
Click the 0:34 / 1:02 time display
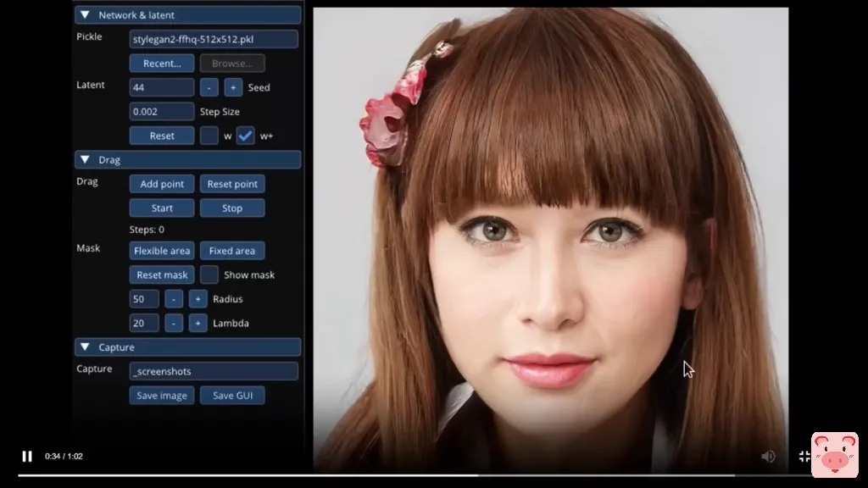(x=64, y=457)
